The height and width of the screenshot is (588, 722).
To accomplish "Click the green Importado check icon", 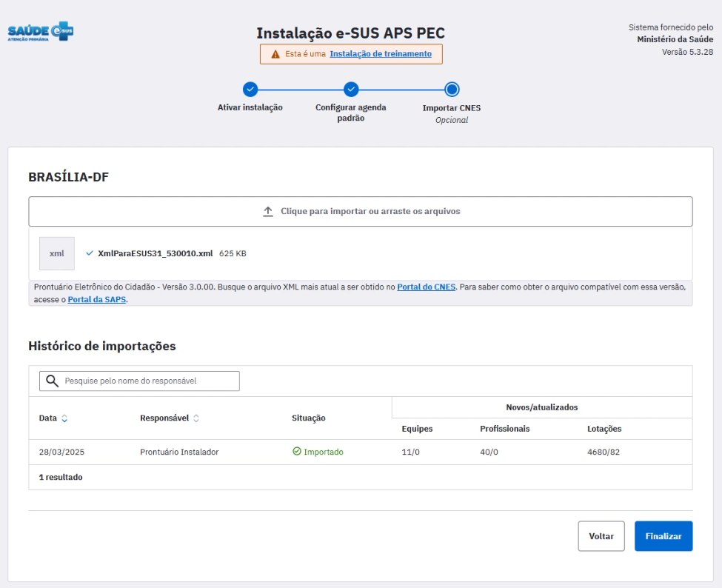I will [297, 451].
